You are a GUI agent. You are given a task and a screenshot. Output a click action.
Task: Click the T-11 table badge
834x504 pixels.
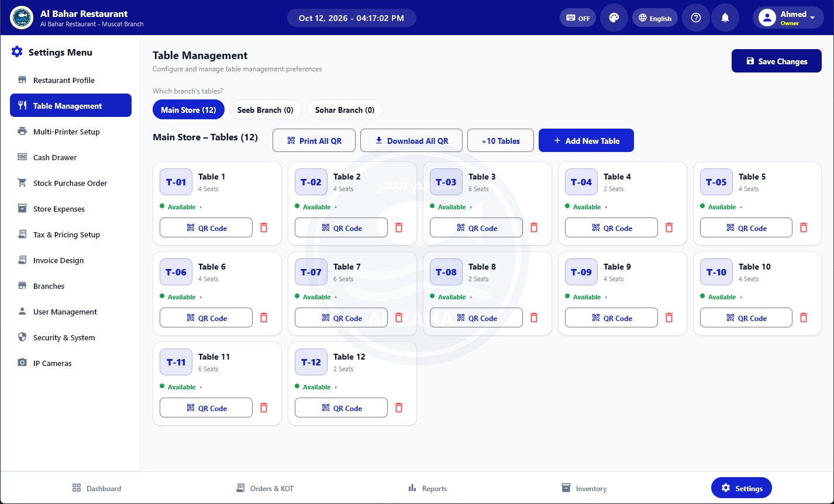tap(175, 362)
